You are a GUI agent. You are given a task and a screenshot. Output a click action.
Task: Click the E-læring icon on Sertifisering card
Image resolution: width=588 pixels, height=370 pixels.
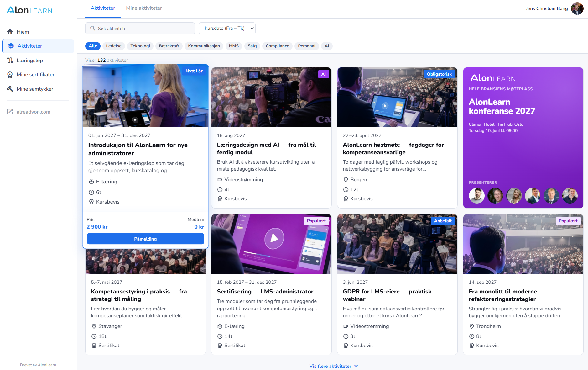[x=220, y=326]
